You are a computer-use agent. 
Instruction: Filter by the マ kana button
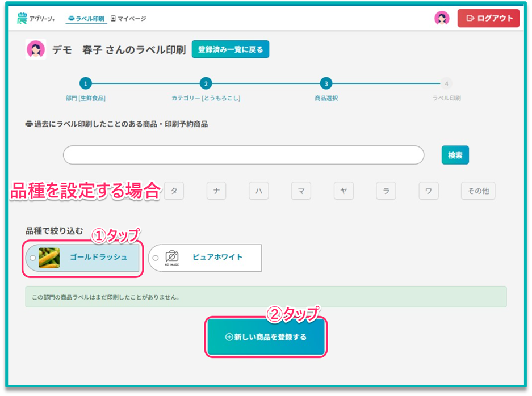coord(301,191)
